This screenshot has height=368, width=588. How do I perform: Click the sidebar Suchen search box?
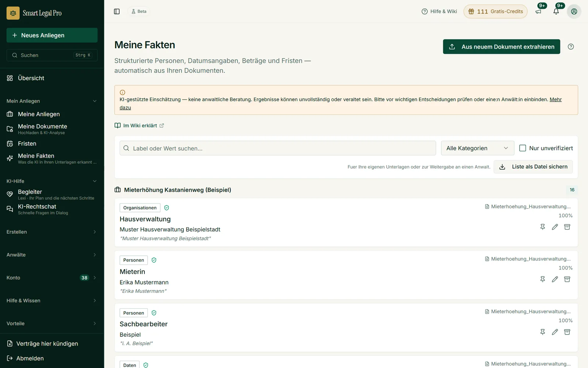point(52,55)
